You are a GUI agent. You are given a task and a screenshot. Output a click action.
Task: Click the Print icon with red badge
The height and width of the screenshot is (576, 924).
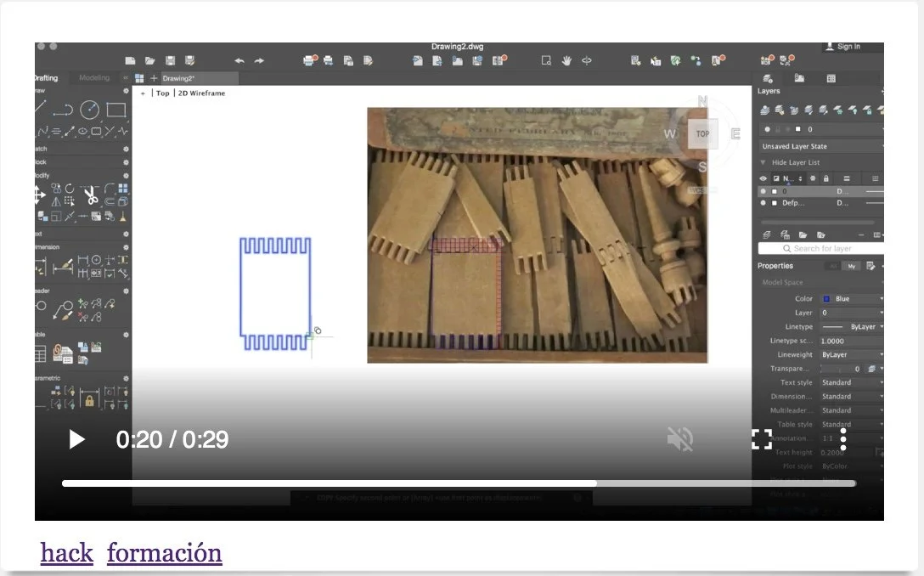click(x=310, y=60)
